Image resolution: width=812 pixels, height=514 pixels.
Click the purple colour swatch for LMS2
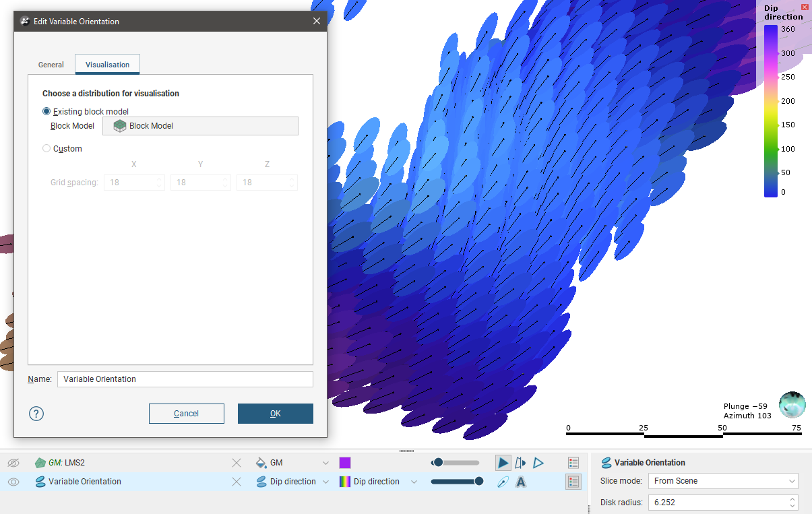(x=345, y=463)
